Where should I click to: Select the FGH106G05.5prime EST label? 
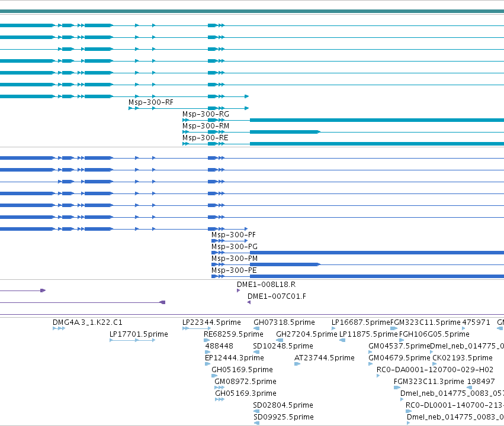[434, 334]
